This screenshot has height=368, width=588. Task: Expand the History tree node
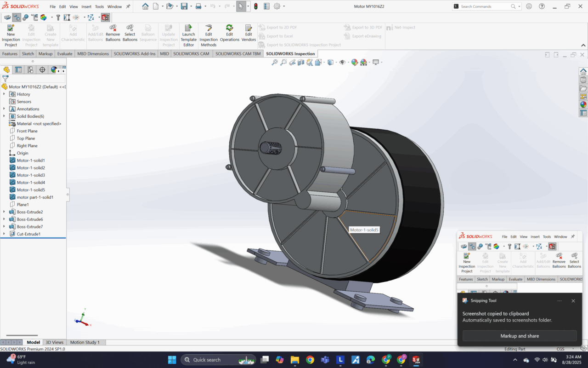4,94
